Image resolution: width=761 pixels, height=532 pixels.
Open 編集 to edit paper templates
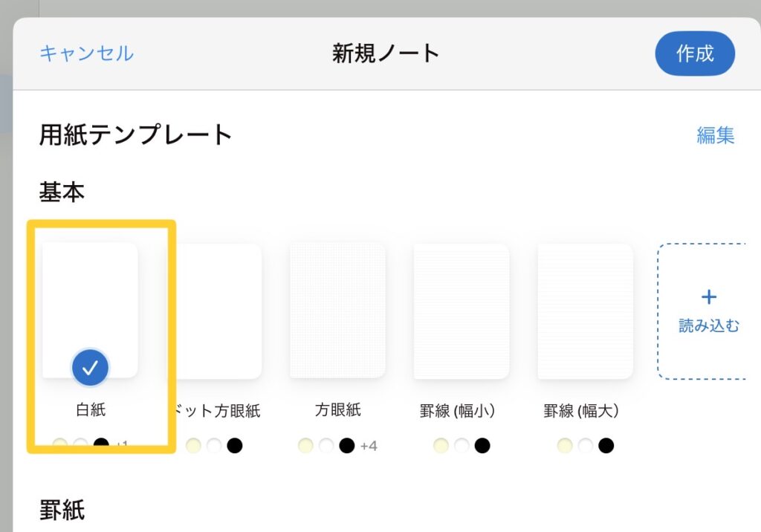coord(715,135)
